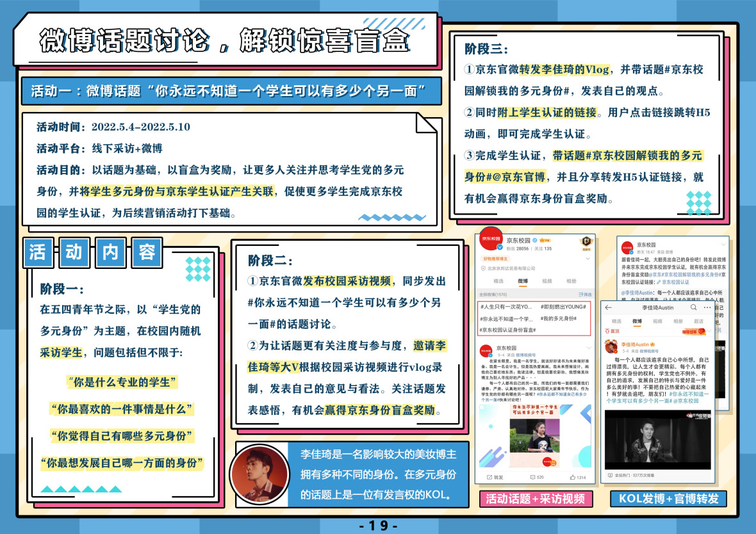Click the 活动平台：线下采访+微博 line

(99, 149)
